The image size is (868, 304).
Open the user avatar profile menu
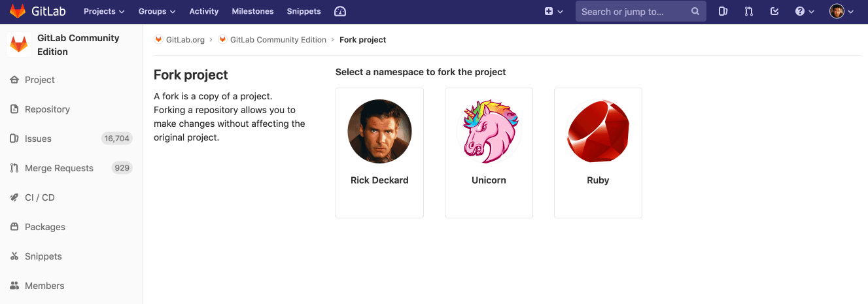click(x=841, y=11)
